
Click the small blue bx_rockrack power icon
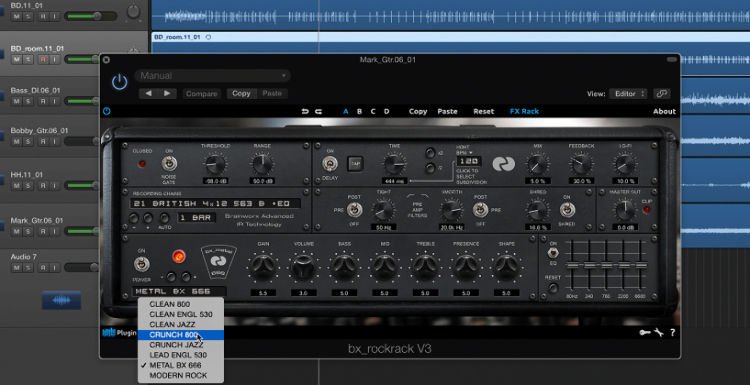coord(107,111)
